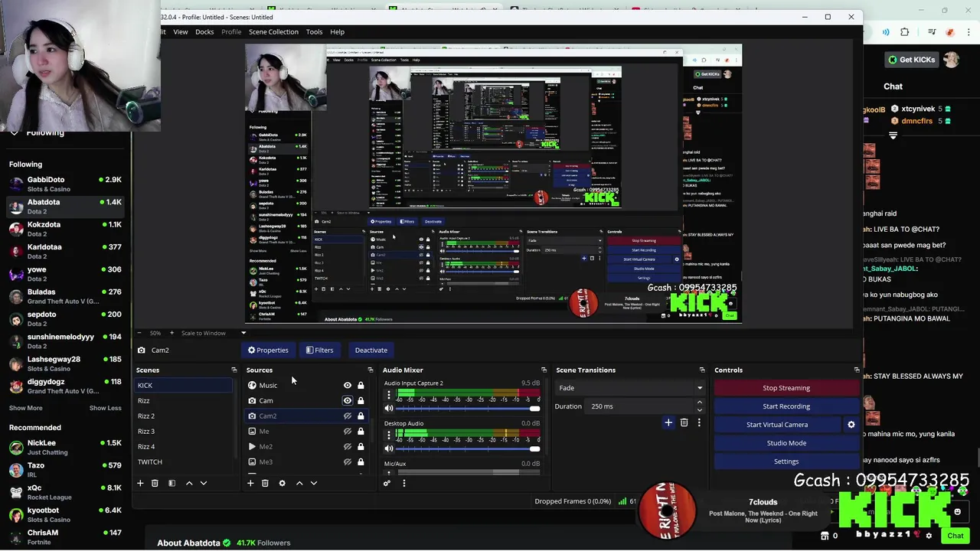Hide the Cam source eye icon
The height and width of the screenshot is (551, 980).
coord(348,400)
